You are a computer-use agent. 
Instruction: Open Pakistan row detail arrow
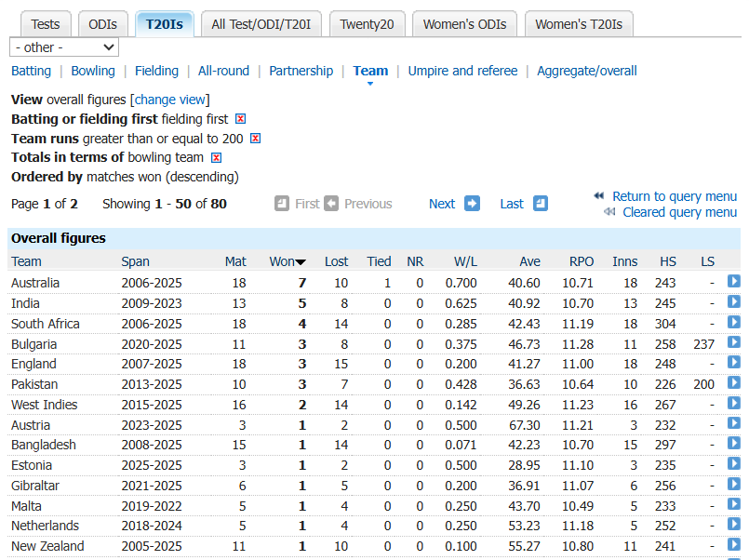pos(734,383)
